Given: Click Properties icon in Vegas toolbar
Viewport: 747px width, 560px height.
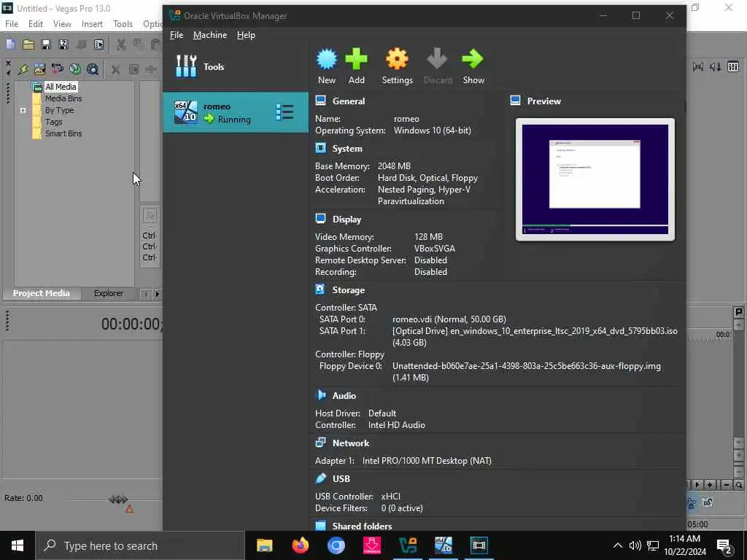Looking at the screenshot, I should tap(98, 44).
